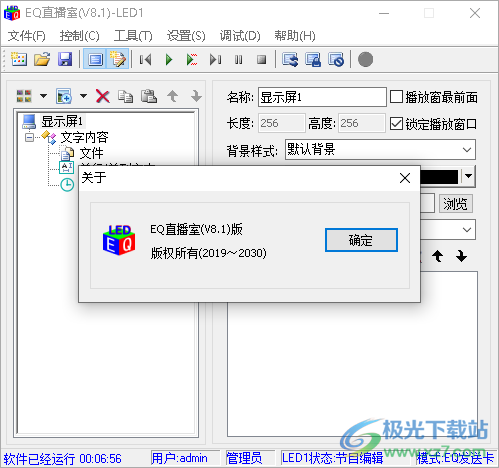Screen dimensions: 499x468
Task: Pause playback with the pause icon
Action: click(x=238, y=60)
